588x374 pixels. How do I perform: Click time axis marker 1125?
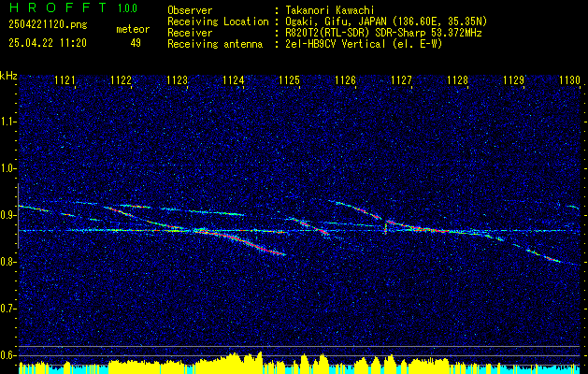pos(290,80)
